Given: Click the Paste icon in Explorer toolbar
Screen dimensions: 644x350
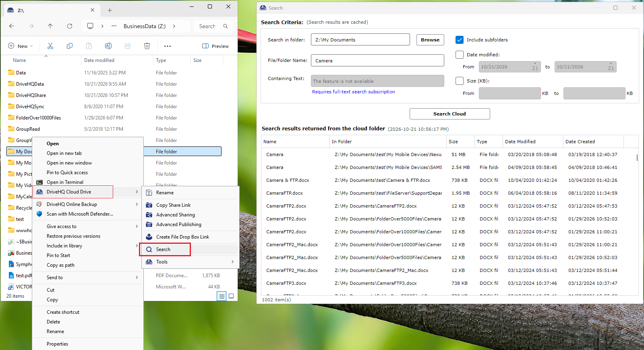Looking at the screenshot, I should tap(89, 46).
